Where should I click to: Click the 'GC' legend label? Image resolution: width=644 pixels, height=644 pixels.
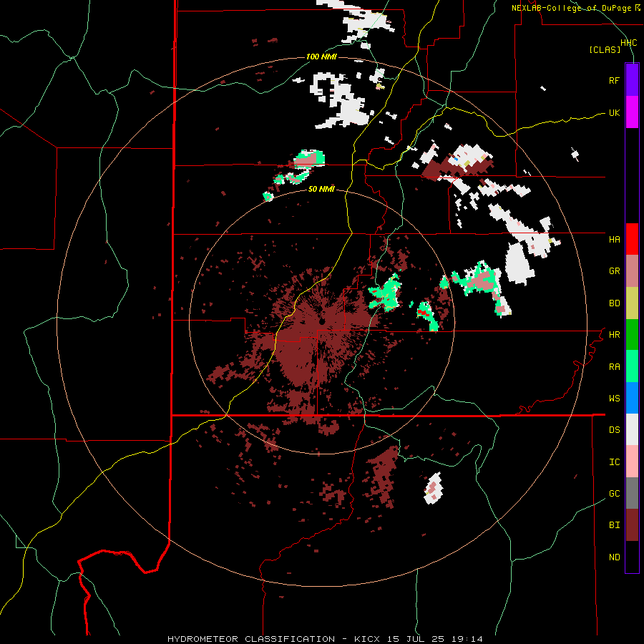(614, 494)
